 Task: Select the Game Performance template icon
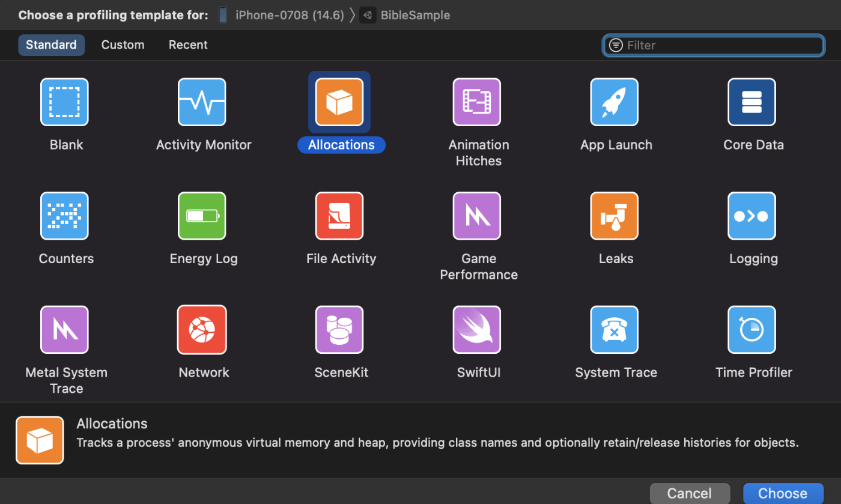pos(477,216)
